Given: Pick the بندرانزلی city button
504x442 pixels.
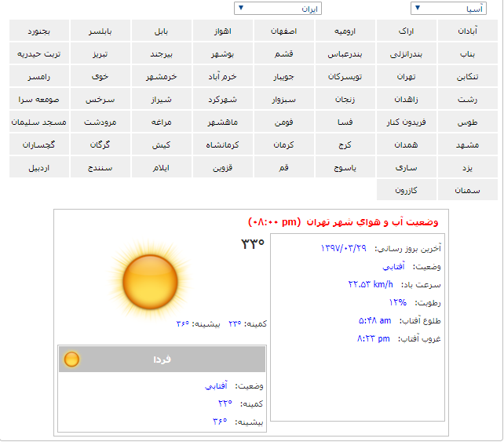Looking at the screenshot, I should [407, 53].
